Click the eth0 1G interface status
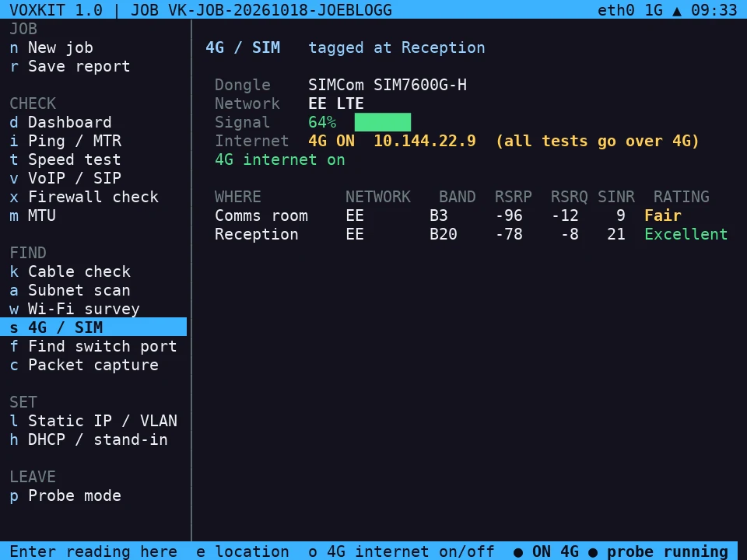 (x=630, y=10)
